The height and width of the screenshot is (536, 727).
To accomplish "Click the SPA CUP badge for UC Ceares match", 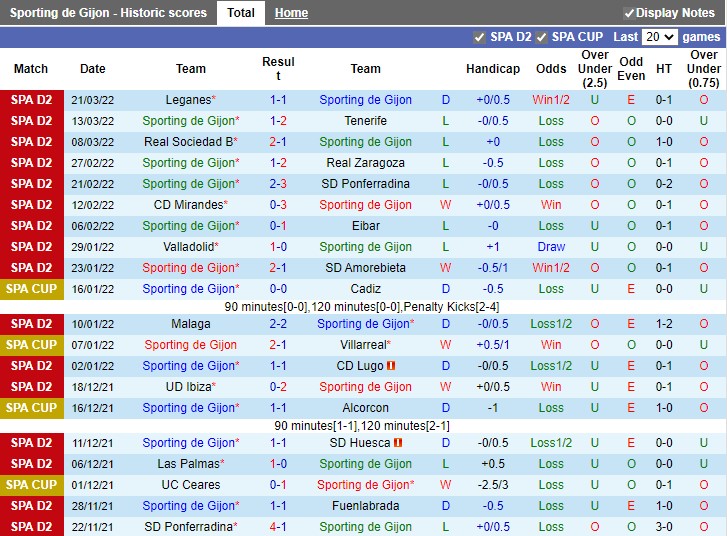I will click(x=31, y=485).
